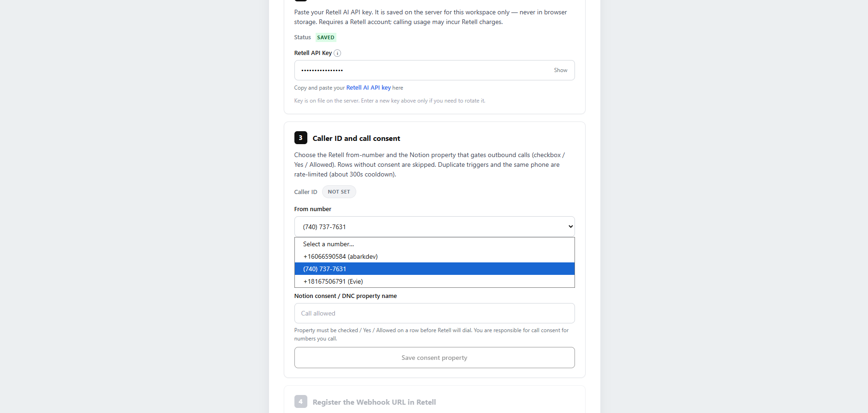The height and width of the screenshot is (413, 868).
Task: Click the Register the Webhook URL heading
Action: (x=374, y=402)
